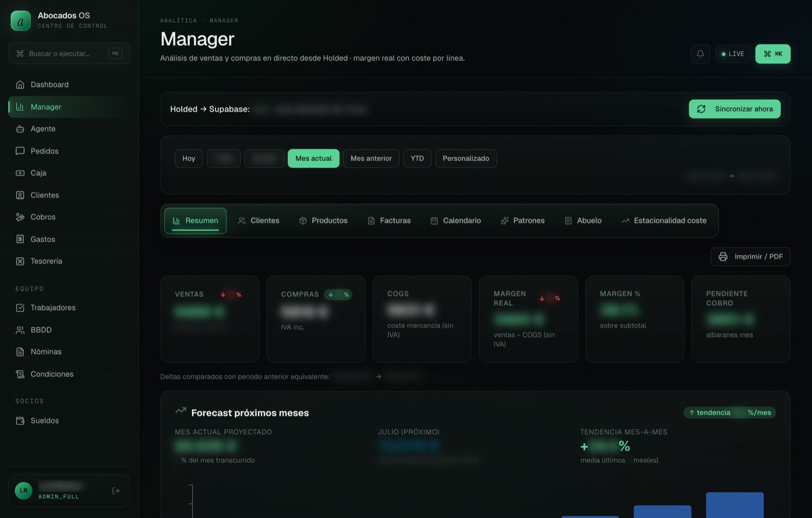The image size is (812, 518).
Task: Click the logout icon next to ADMIN_FULL
Action: pos(116,491)
